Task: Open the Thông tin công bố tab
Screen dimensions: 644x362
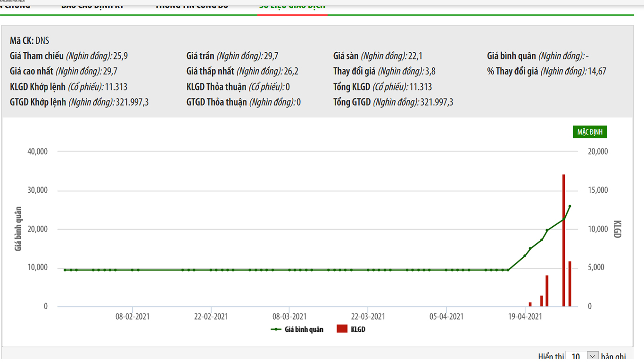Action: (192, 6)
